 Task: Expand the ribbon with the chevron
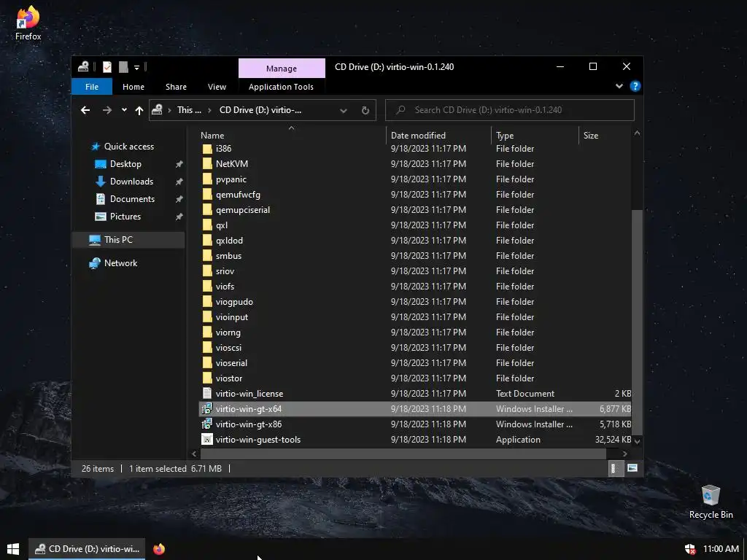pyautogui.click(x=619, y=86)
